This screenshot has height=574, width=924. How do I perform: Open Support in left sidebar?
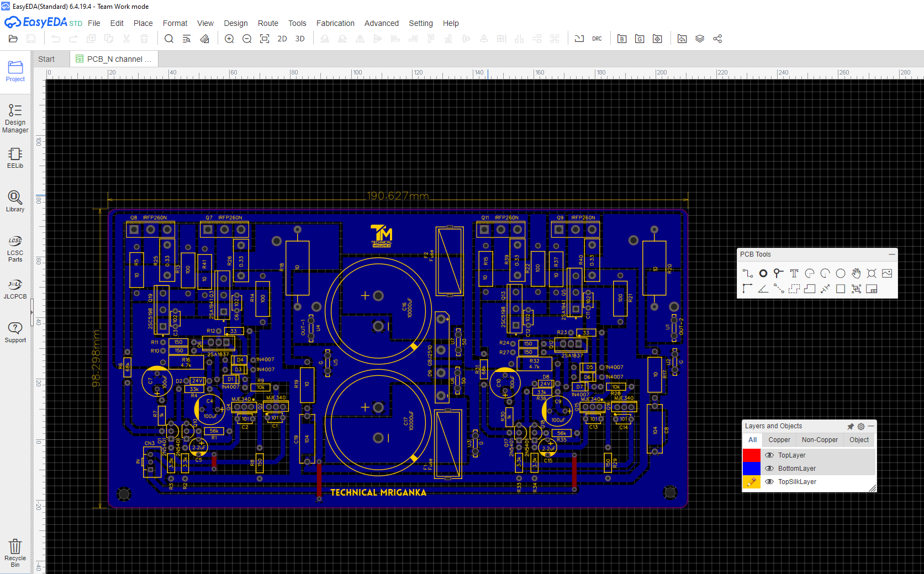click(15, 333)
